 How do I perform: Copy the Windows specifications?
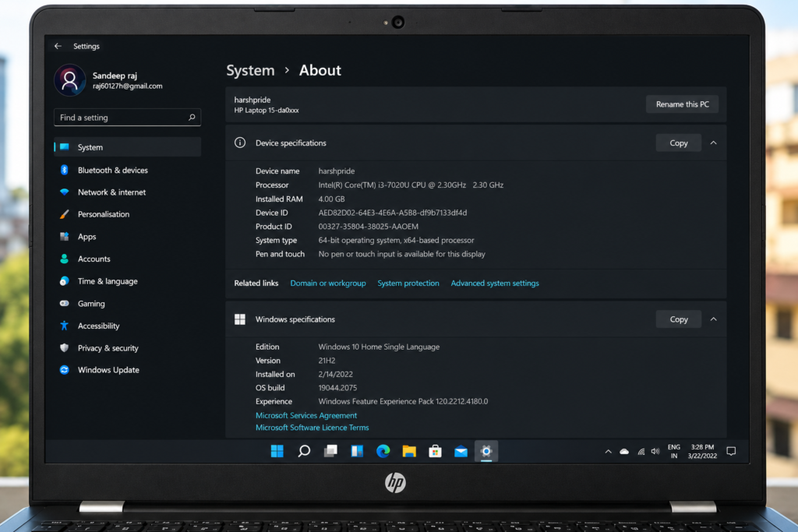679,319
